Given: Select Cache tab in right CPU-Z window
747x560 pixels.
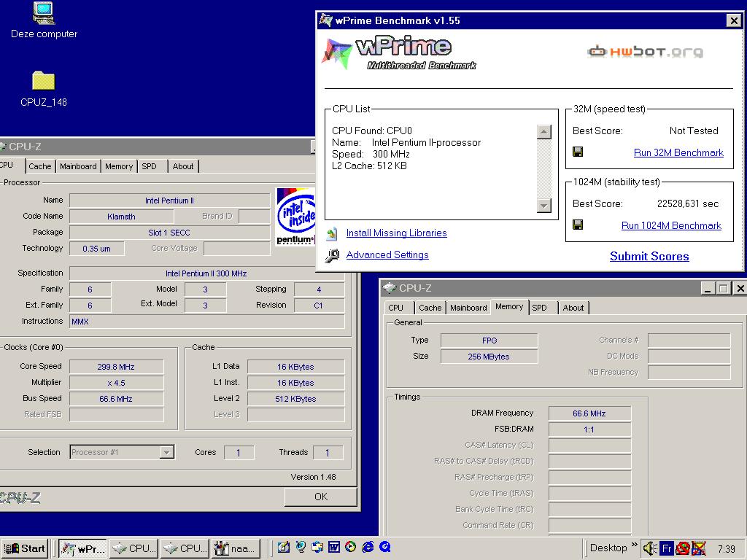Looking at the screenshot, I should pyautogui.click(x=430, y=308).
